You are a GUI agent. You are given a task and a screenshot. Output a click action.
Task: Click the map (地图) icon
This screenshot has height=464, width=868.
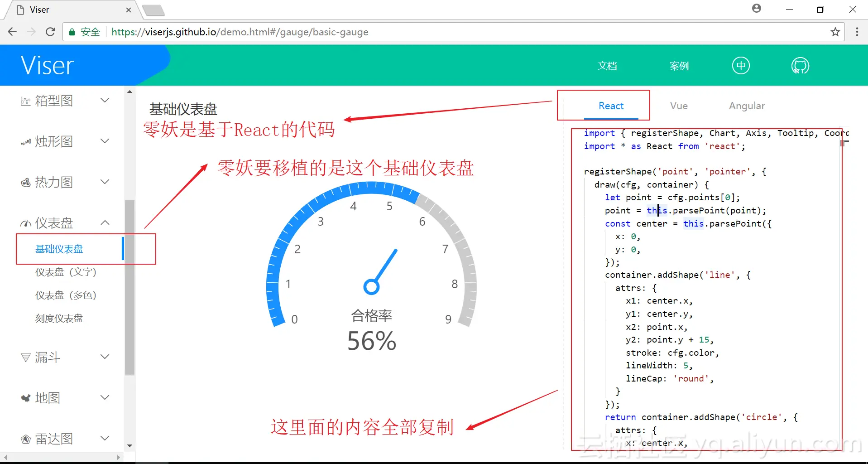point(26,398)
